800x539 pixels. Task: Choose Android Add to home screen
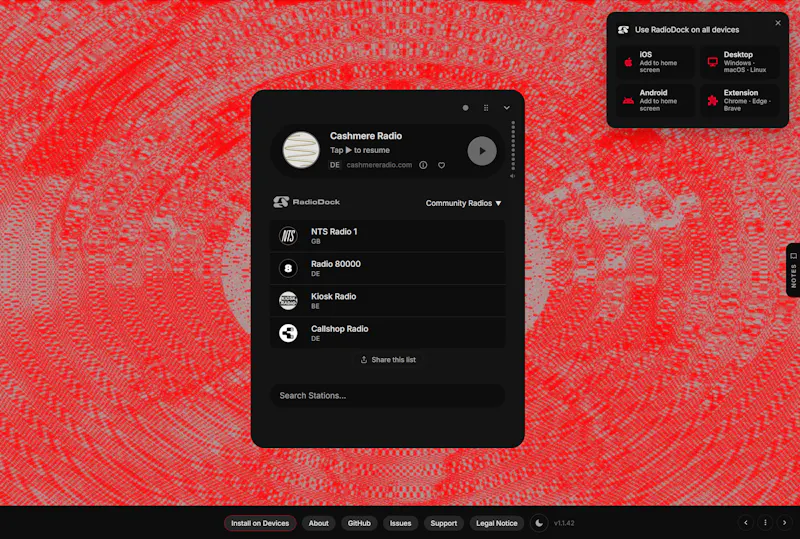click(x=655, y=101)
